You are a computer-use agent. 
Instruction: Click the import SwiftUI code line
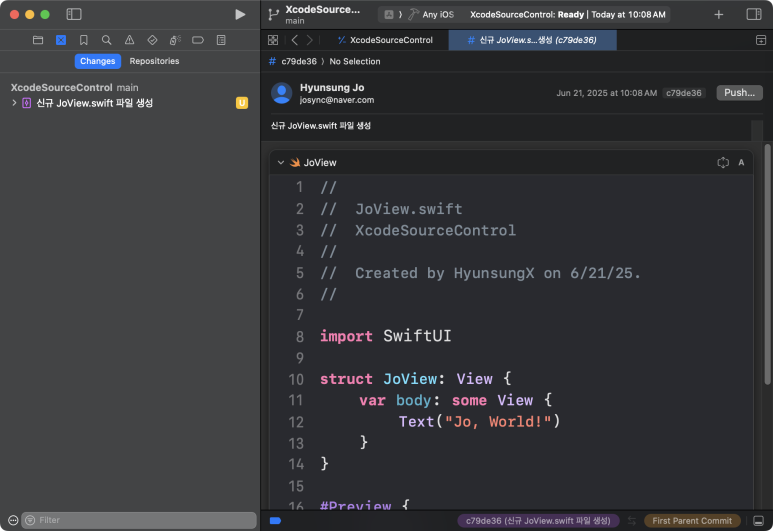386,336
